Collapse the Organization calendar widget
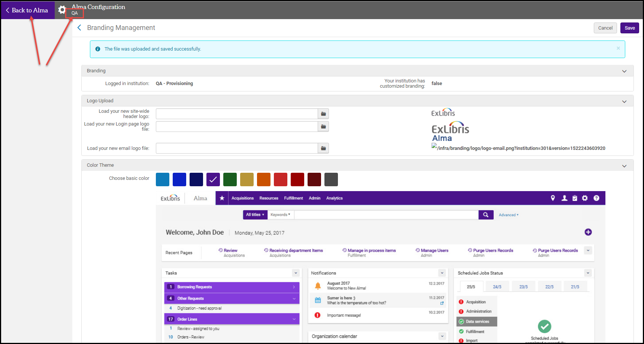The height and width of the screenshot is (344, 644). click(442, 336)
